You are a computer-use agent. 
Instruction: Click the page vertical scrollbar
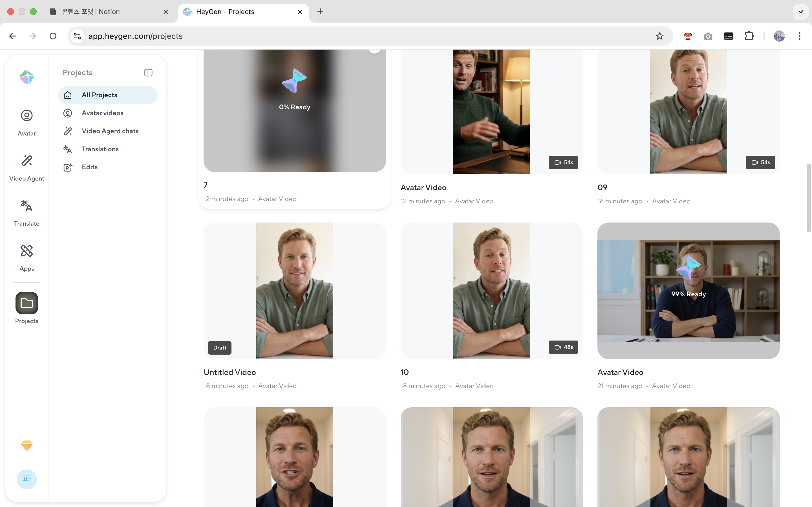click(x=809, y=198)
